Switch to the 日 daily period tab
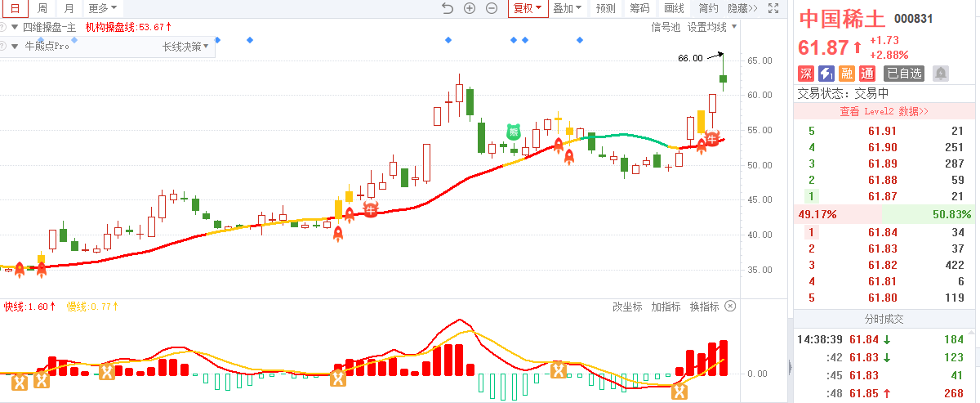The image size is (980, 403). pos(14,8)
